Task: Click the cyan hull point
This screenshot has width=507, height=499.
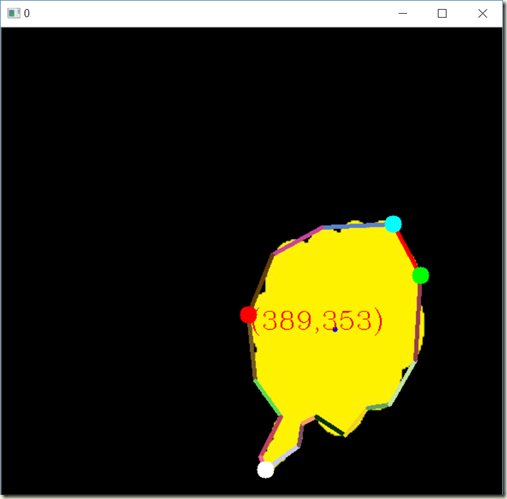Action: tap(393, 224)
